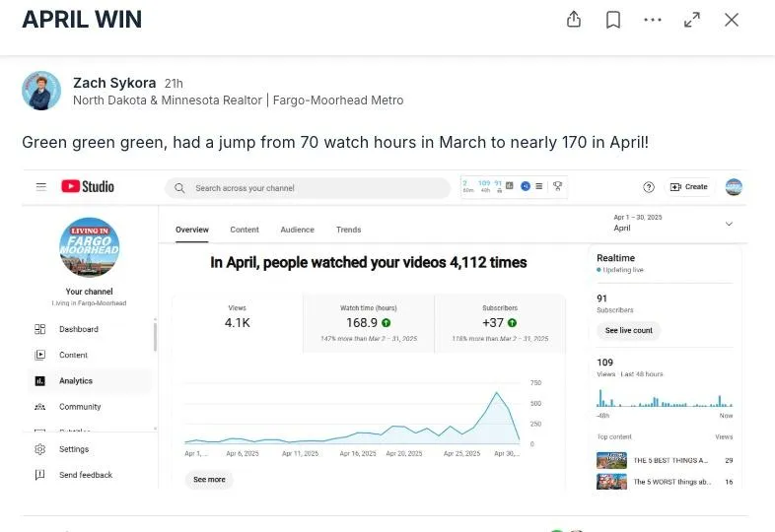Click the extension bar chart stats icon
Screen dimensions: 775x532
click(x=510, y=186)
